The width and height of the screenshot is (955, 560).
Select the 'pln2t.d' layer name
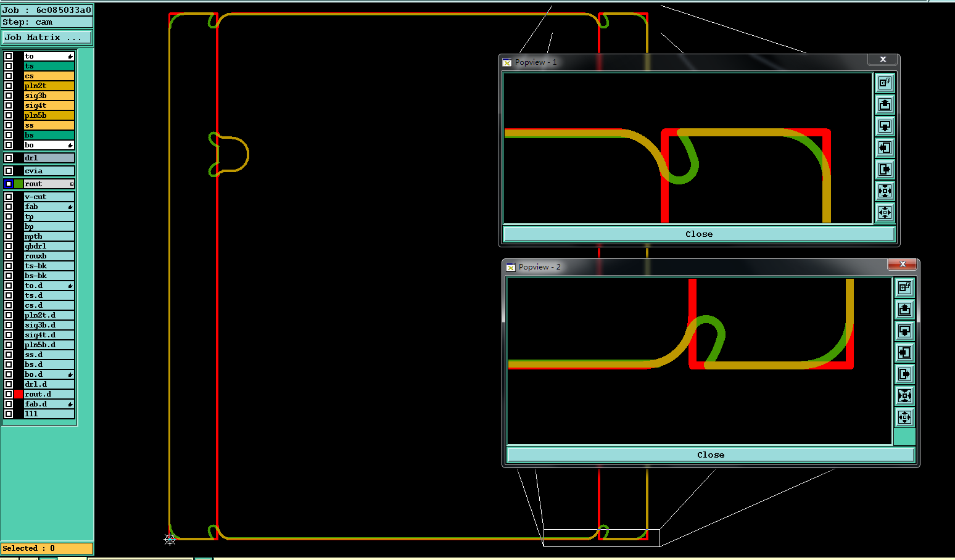coord(49,315)
